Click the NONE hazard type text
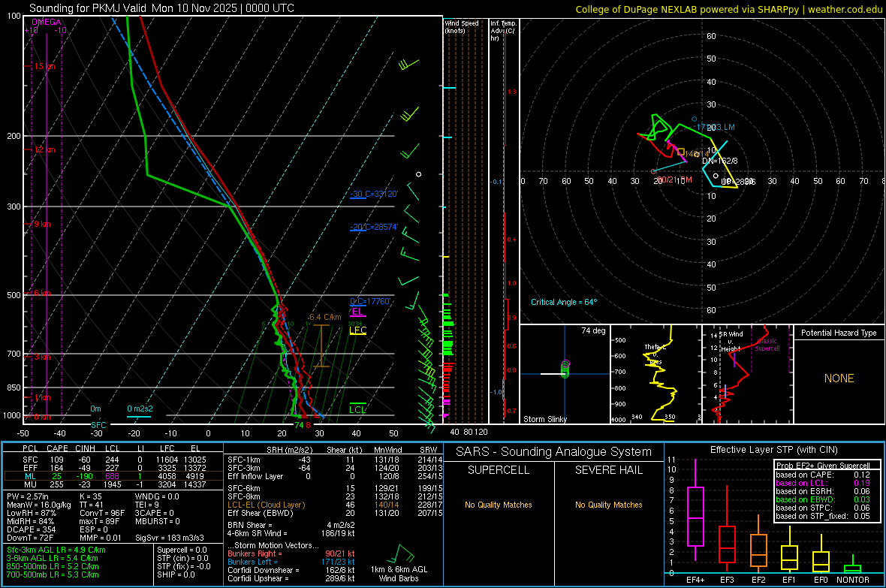Viewport: 886px width, 588px height. 839,378
